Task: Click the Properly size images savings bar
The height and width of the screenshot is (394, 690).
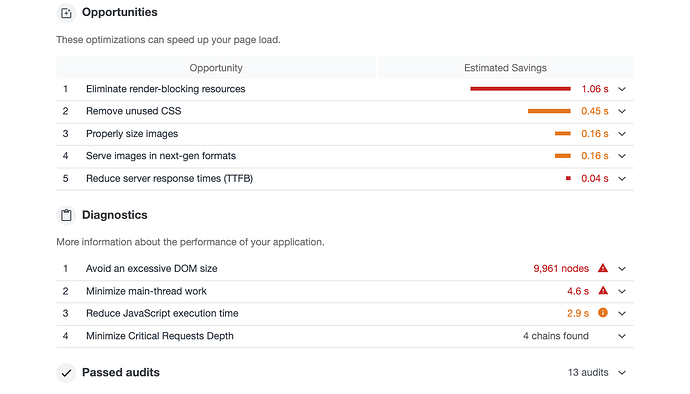Action: point(563,133)
